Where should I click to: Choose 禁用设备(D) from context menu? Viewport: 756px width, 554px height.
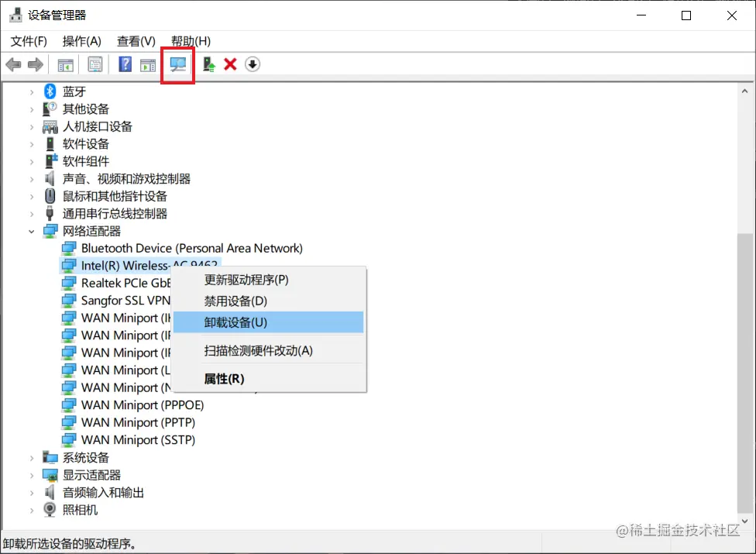pos(268,301)
